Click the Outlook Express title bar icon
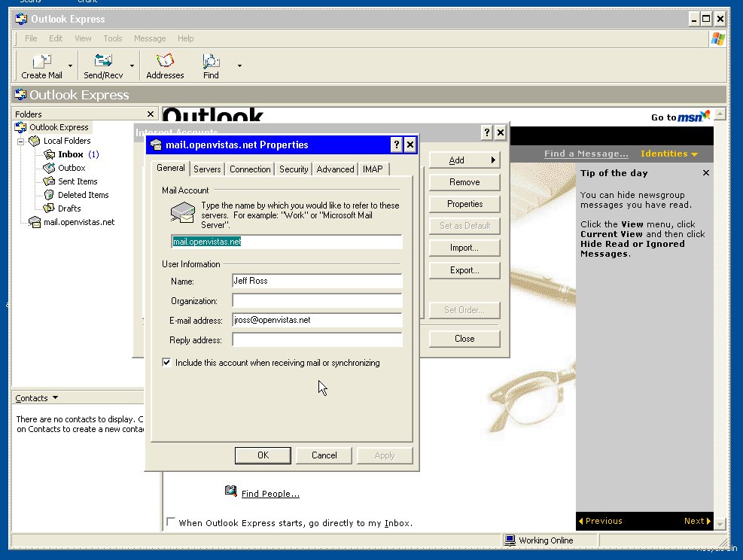This screenshot has height=560, width=743. click(x=21, y=19)
